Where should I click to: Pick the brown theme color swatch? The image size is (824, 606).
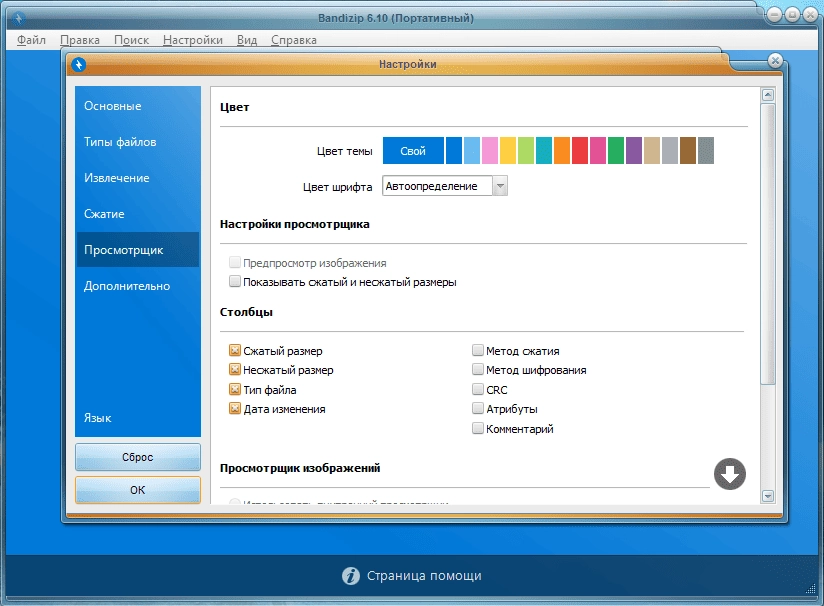pyautogui.click(x=688, y=151)
